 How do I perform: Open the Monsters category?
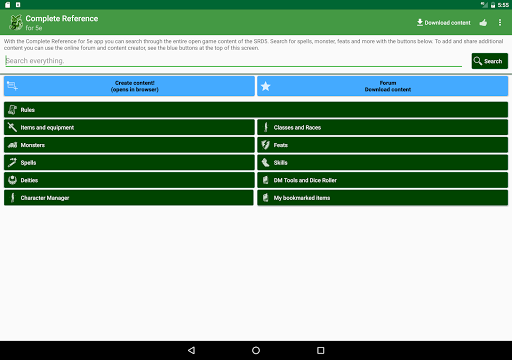(129, 145)
